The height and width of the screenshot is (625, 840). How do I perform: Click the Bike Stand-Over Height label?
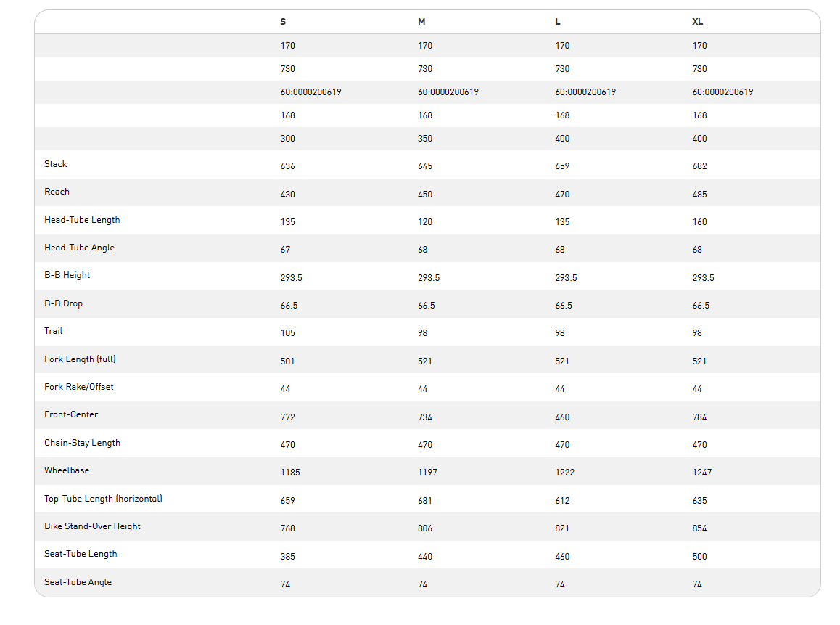(x=92, y=526)
